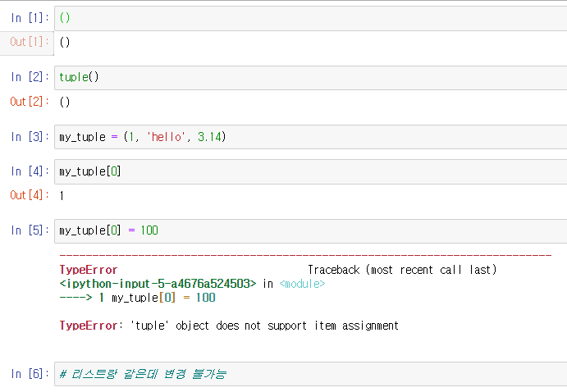567x392 pixels.
Task: Click the traceback arrow line my_tuple[0] = 100
Action: point(137,298)
